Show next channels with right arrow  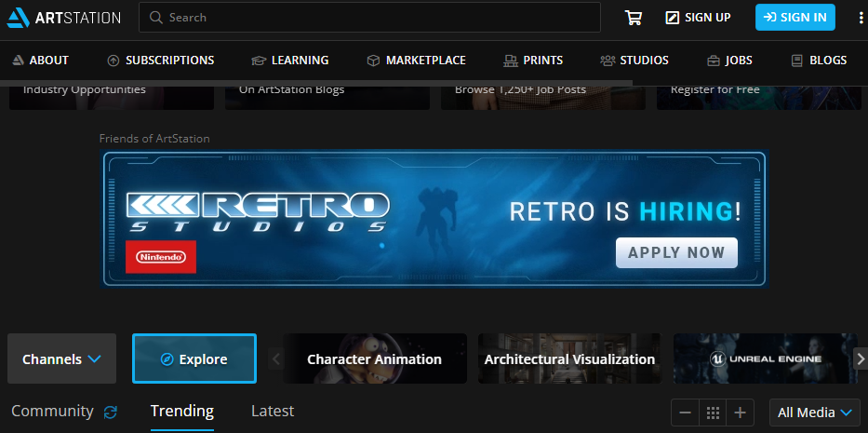861,359
